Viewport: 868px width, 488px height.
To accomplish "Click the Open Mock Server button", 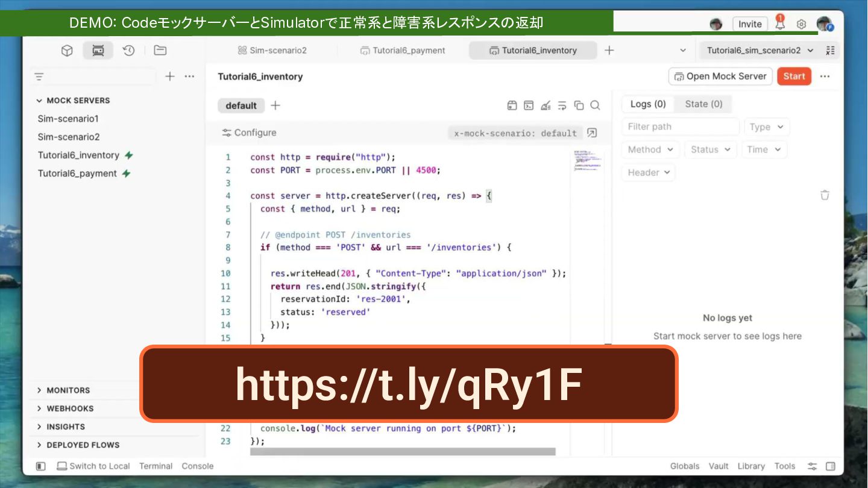I will pos(720,77).
